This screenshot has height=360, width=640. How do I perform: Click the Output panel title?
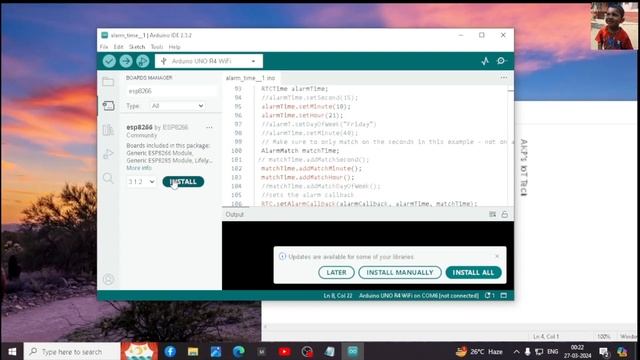coord(235,214)
